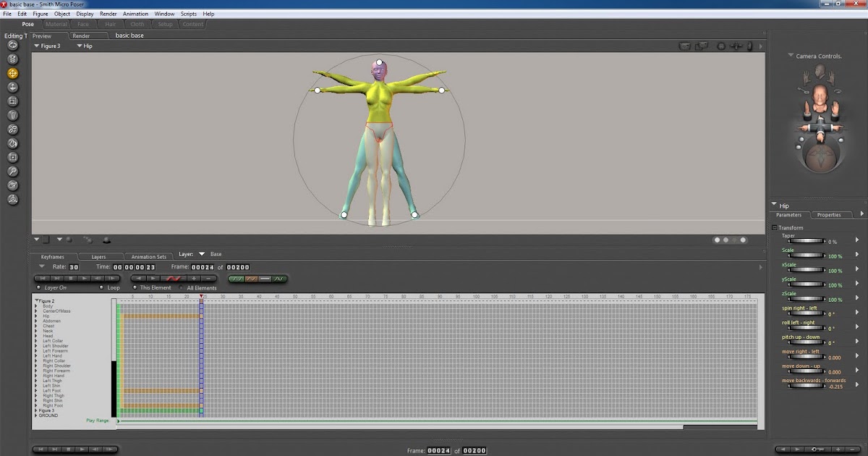Switch to the Render tab of document
This screenshot has width=868, height=456.
point(81,35)
